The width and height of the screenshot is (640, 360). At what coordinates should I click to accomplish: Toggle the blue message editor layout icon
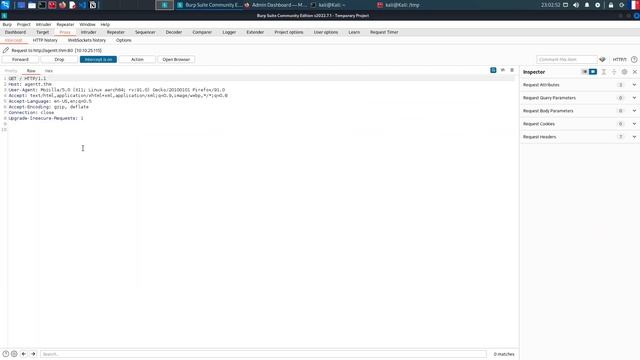pyautogui.click(x=493, y=70)
